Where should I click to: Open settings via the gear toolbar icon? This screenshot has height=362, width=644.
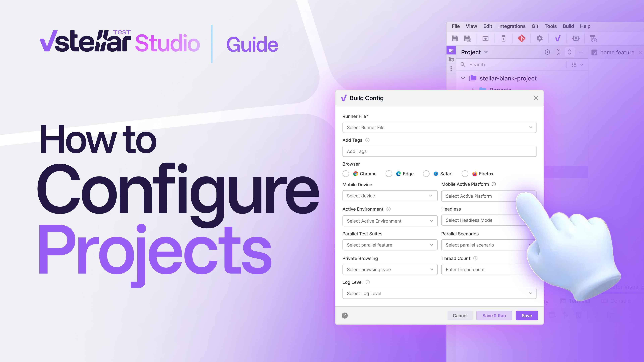540,39
